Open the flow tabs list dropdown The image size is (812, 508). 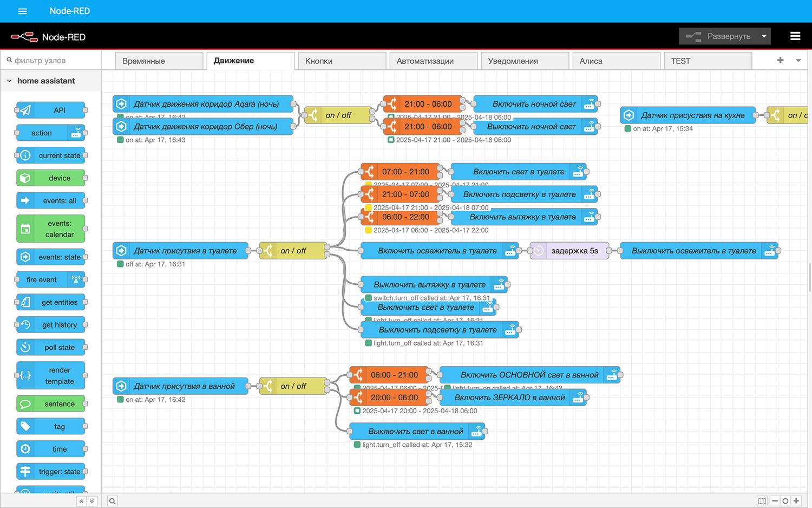tap(798, 61)
